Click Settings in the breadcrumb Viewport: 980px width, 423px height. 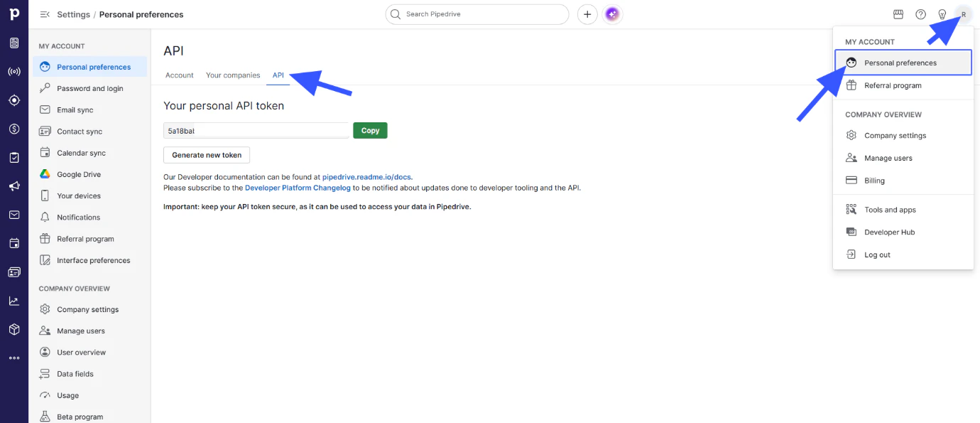click(x=73, y=14)
